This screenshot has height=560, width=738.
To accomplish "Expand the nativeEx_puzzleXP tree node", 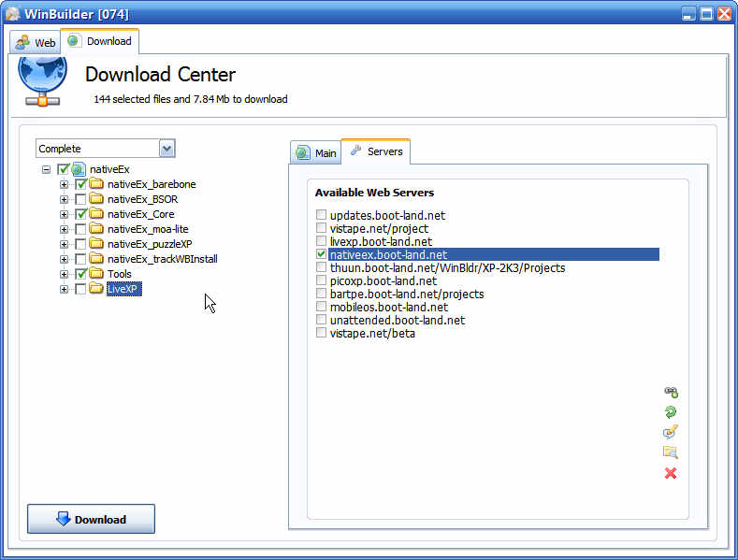I will point(64,244).
